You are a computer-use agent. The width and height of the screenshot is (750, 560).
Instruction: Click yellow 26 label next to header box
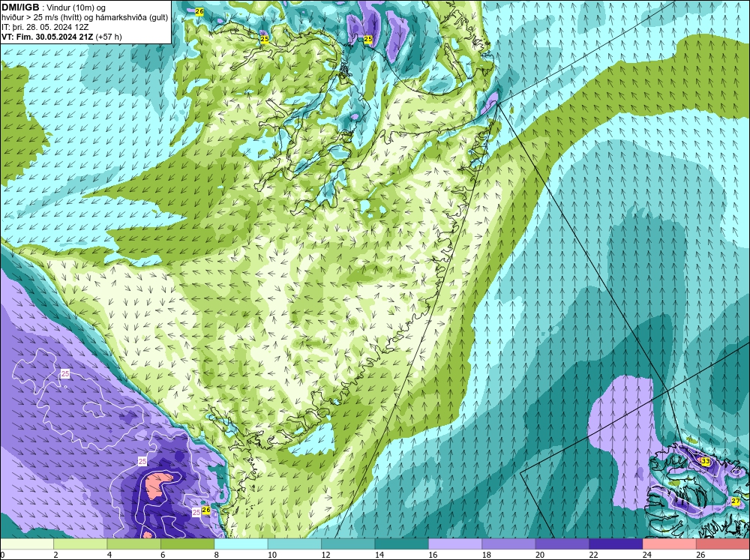coord(199,11)
